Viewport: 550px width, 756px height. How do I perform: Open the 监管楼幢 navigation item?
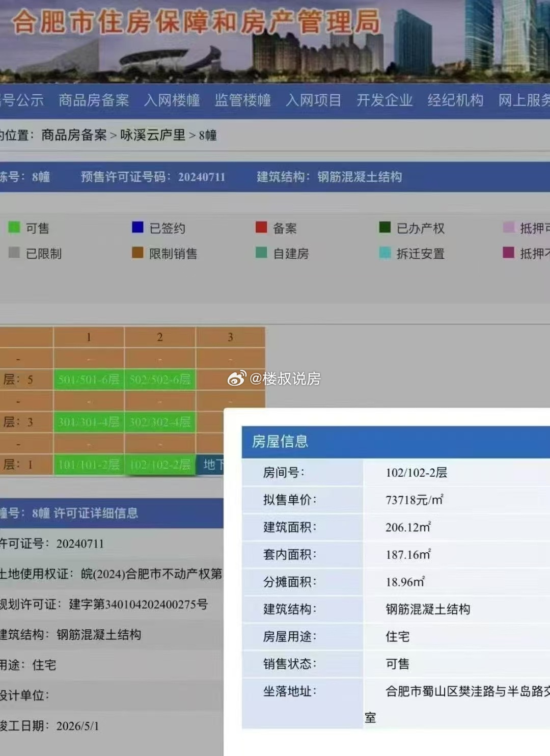(x=242, y=100)
